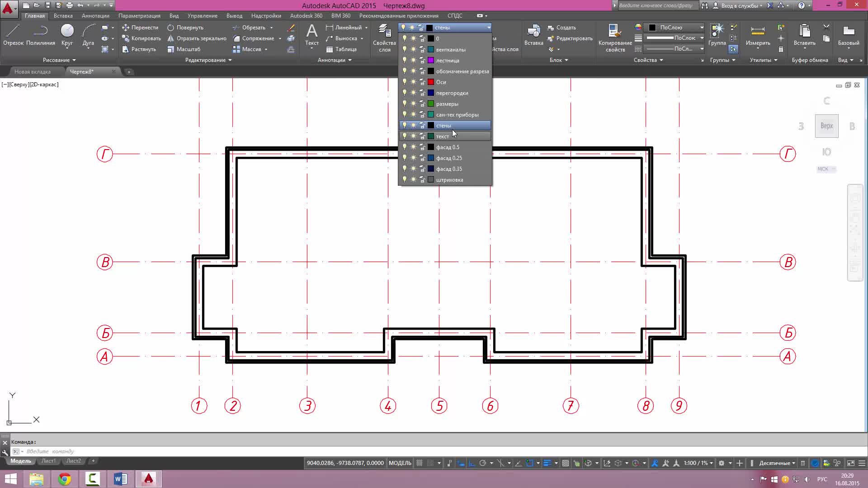The width and height of the screenshot is (868, 488).
Task: Select the Круг circle tool
Action: point(67,35)
